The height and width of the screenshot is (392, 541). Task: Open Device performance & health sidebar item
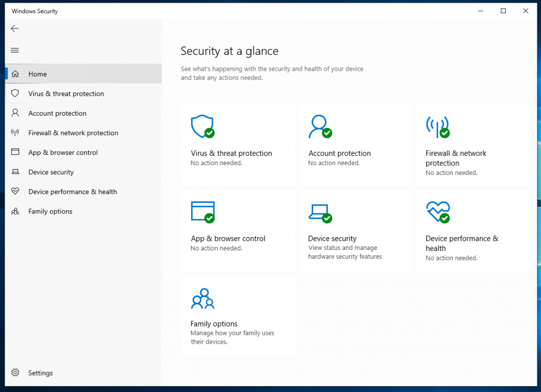pyautogui.click(x=83, y=192)
